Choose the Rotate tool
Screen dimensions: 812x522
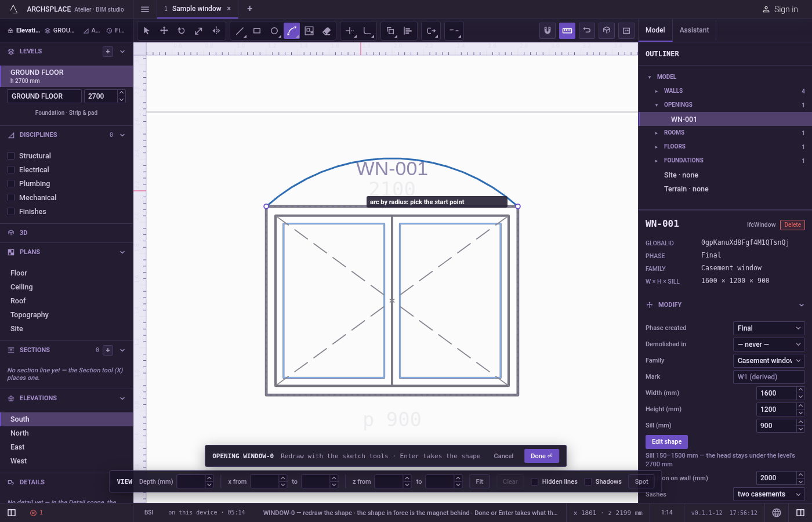(x=182, y=31)
